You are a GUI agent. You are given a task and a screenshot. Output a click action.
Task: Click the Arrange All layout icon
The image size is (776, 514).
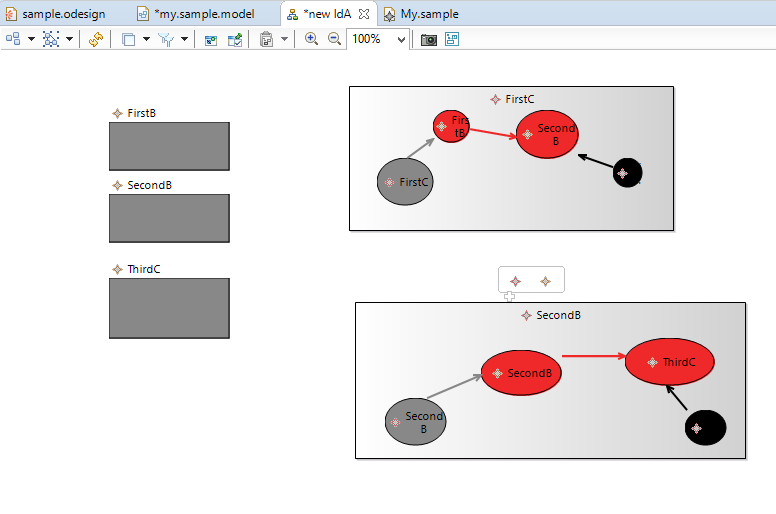[13, 39]
